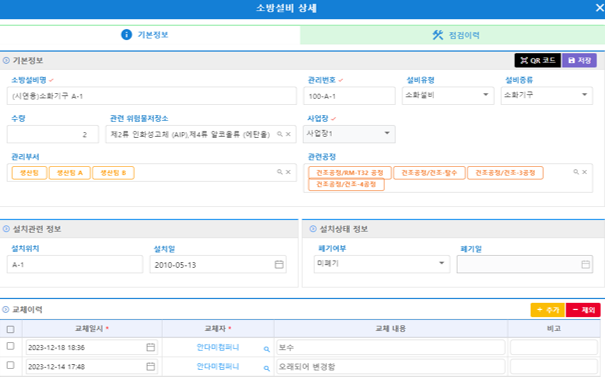Select the 건조공정/건조-탈수 tag
605x378 pixels.
pos(429,173)
